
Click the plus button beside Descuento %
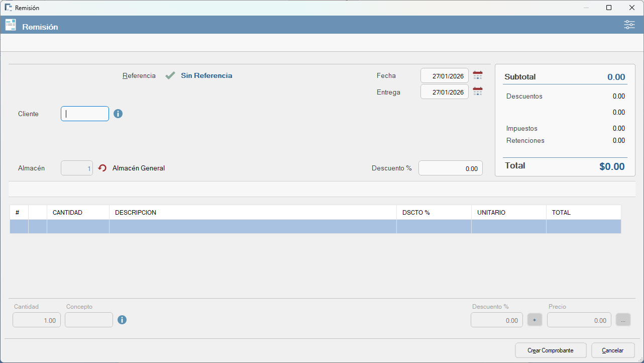tap(534, 320)
